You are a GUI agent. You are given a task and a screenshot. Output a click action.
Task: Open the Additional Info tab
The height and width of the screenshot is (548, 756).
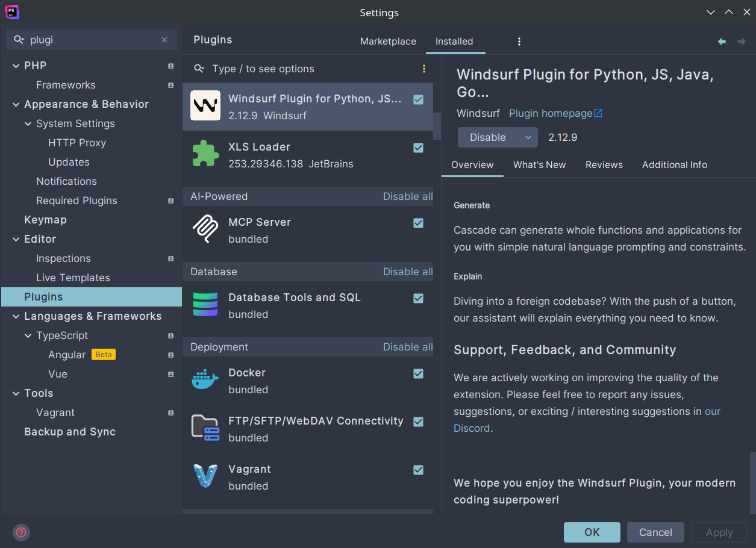tap(675, 165)
